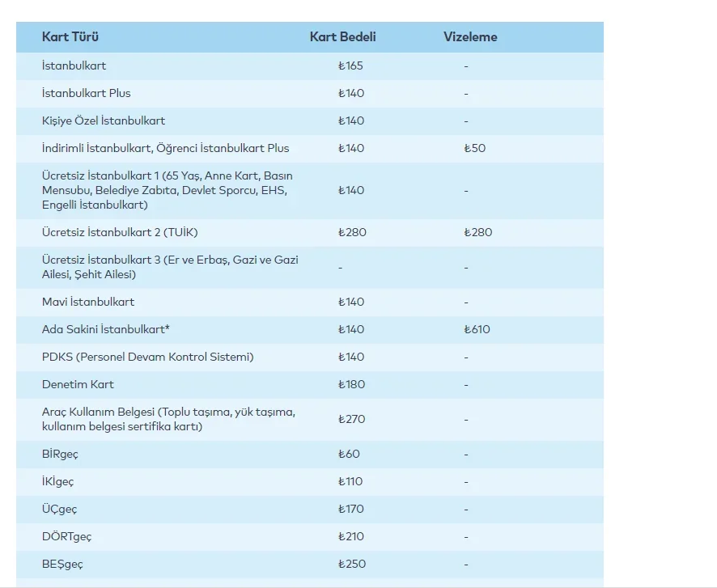Click the ₺270 Araç Kullanım Belgesi fee

coord(351,419)
